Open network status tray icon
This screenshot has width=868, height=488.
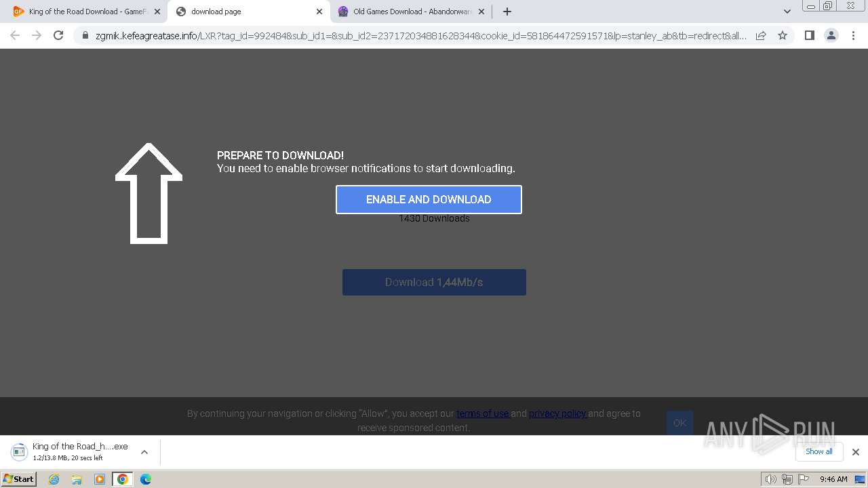tap(787, 479)
